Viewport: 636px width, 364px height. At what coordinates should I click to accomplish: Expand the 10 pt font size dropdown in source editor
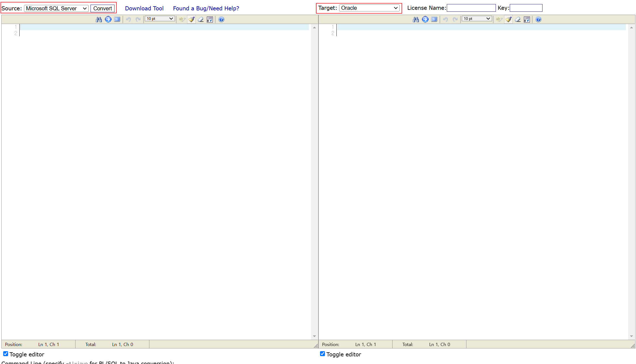160,19
